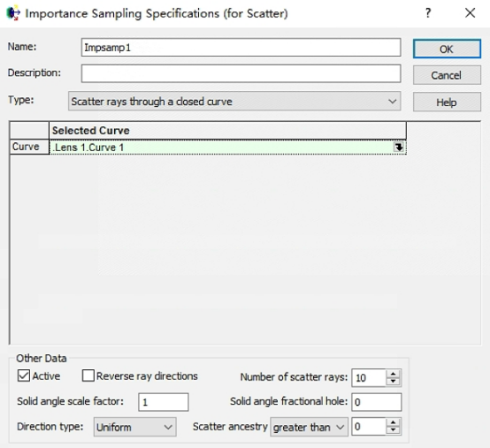Close the Importance Sampling dialog
The width and height of the screenshot is (490, 448).
tap(470, 13)
